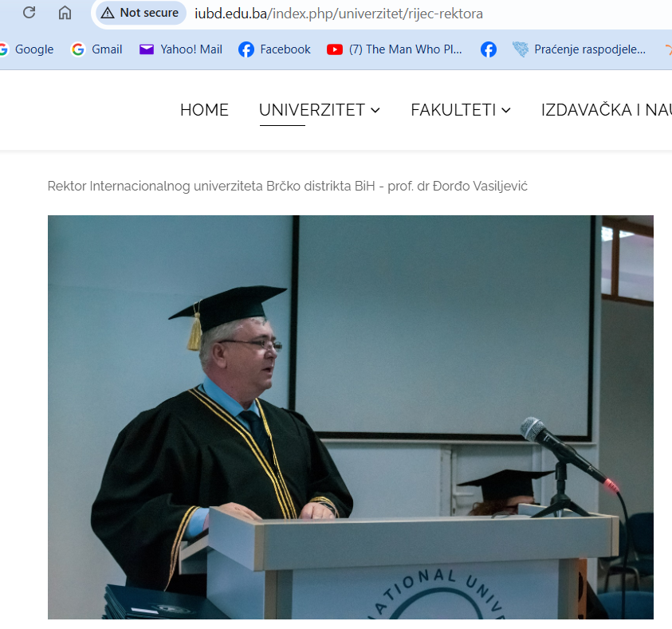Click the browser Home icon
This screenshot has height=629, width=672.
(x=65, y=13)
